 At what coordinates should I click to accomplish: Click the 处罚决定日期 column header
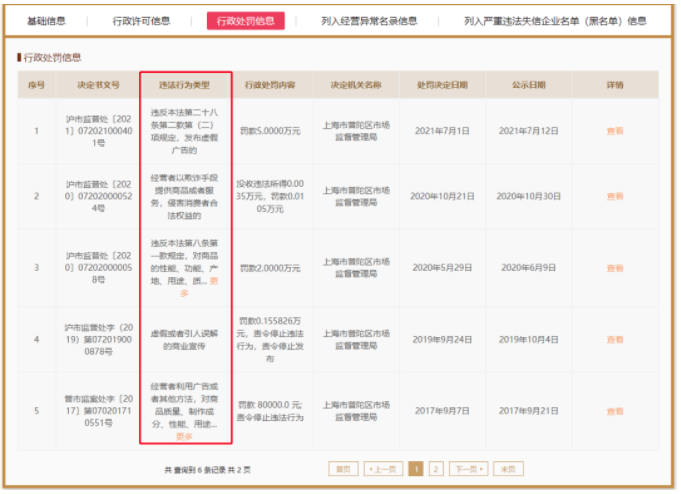coord(442,85)
